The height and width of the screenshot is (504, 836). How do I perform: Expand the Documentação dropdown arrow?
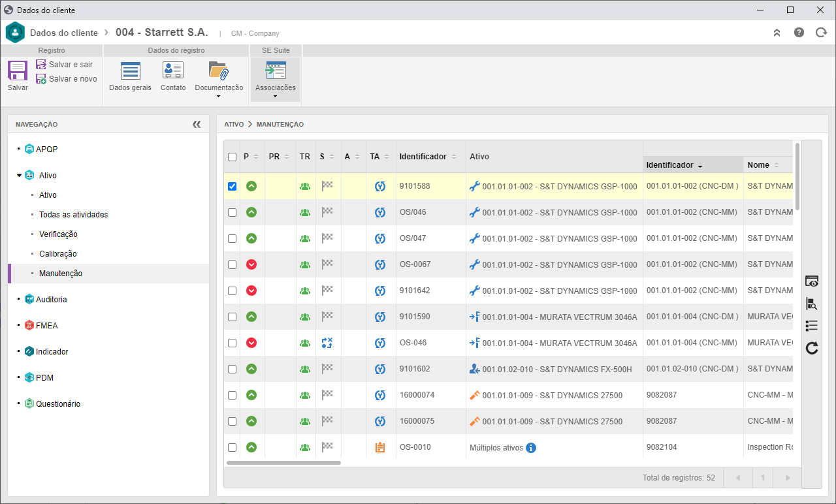pos(218,97)
